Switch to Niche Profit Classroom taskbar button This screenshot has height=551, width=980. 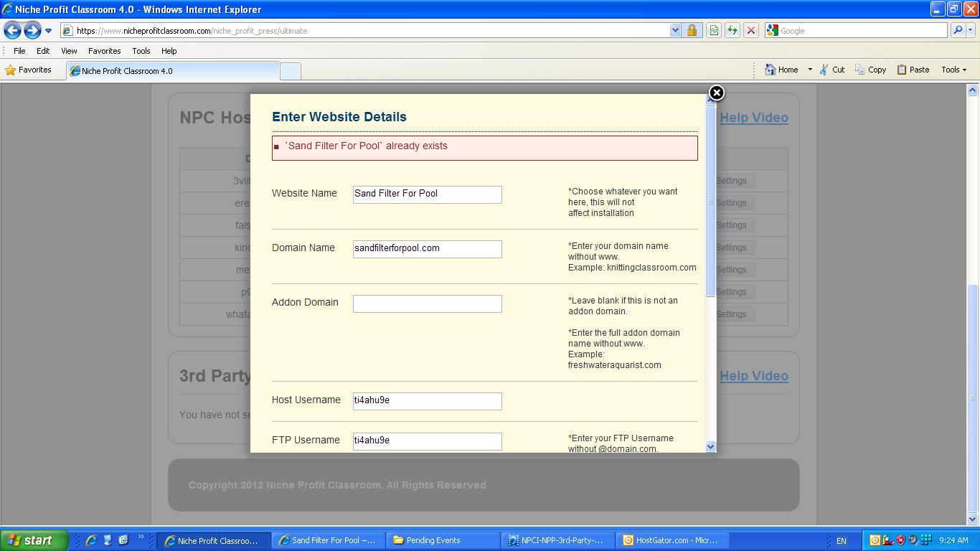coord(214,540)
